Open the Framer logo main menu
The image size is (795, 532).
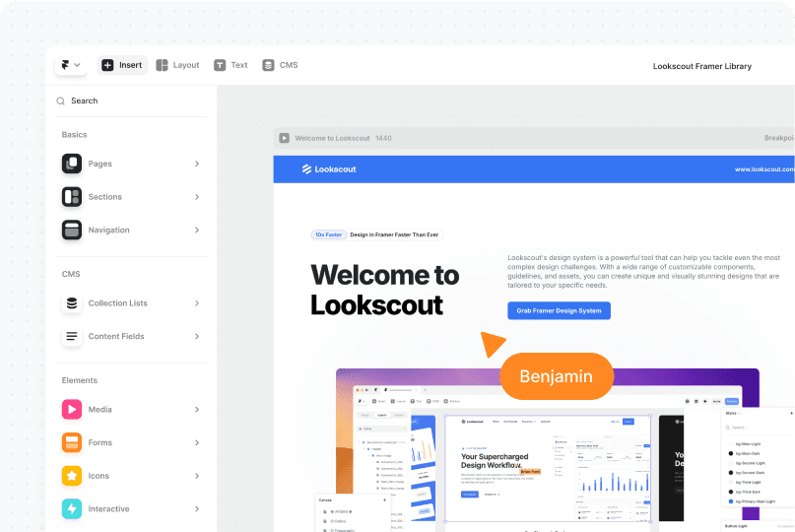tap(71, 65)
